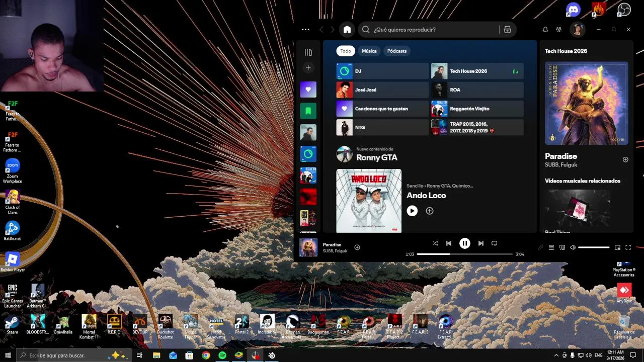644x362 pixels.
Task: Open Tech House 2026 shortcut card
Action: (477, 71)
